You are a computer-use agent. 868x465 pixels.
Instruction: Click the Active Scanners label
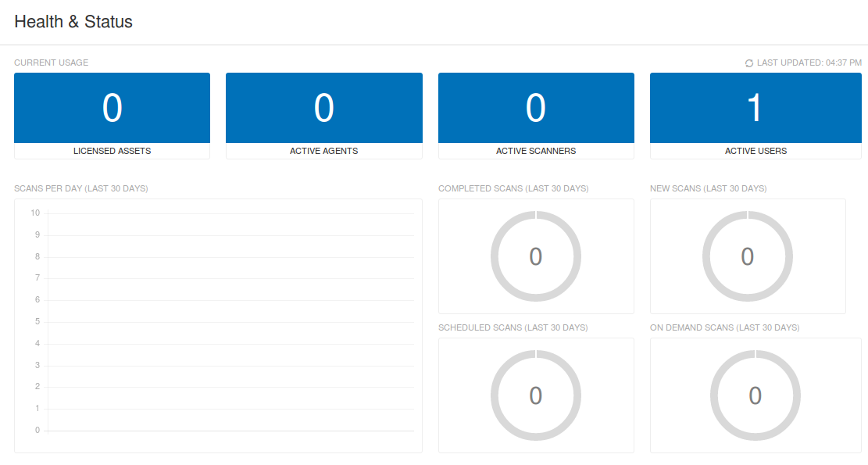(x=536, y=151)
